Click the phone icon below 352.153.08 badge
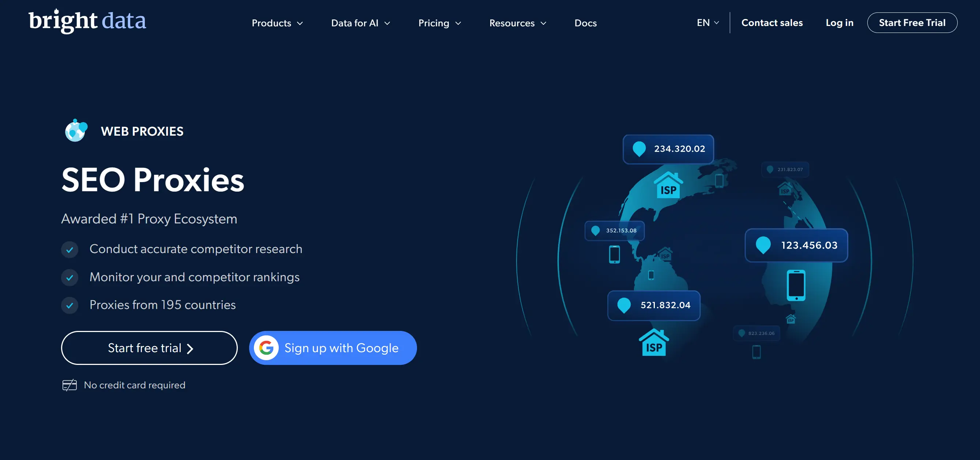 click(x=615, y=254)
